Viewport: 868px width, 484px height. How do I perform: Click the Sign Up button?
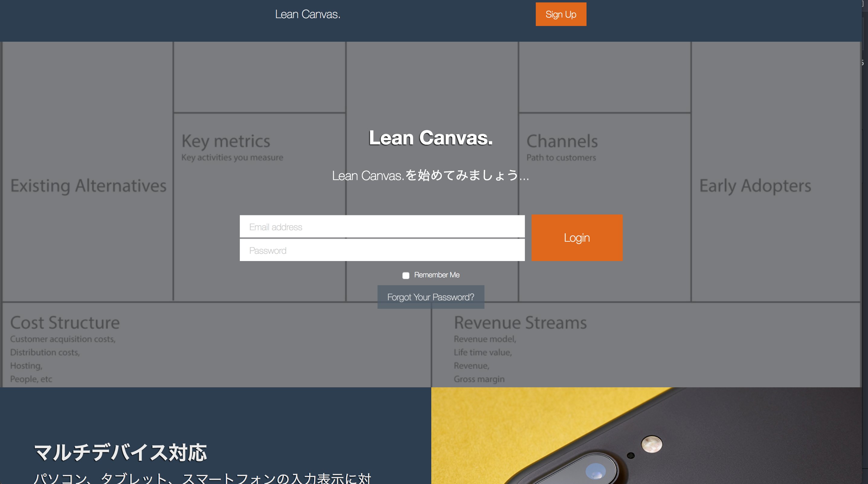coord(561,14)
